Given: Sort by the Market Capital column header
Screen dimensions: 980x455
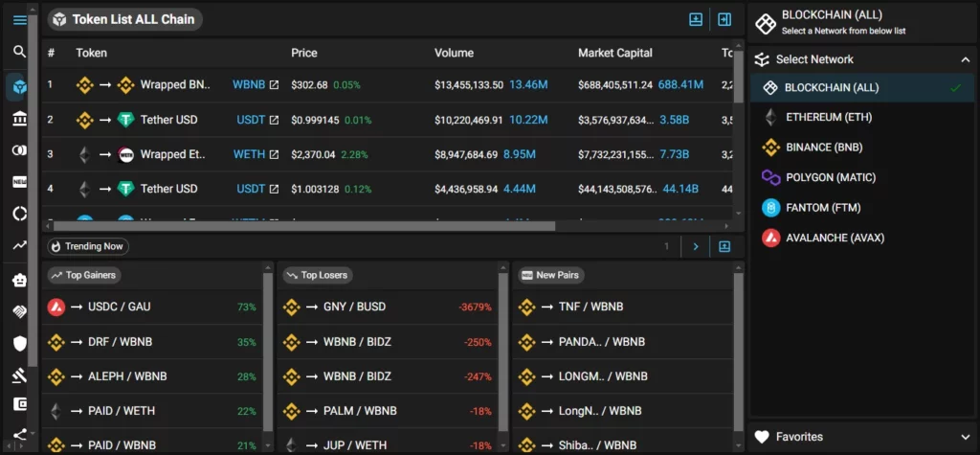Looking at the screenshot, I should click(x=615, y=54).
